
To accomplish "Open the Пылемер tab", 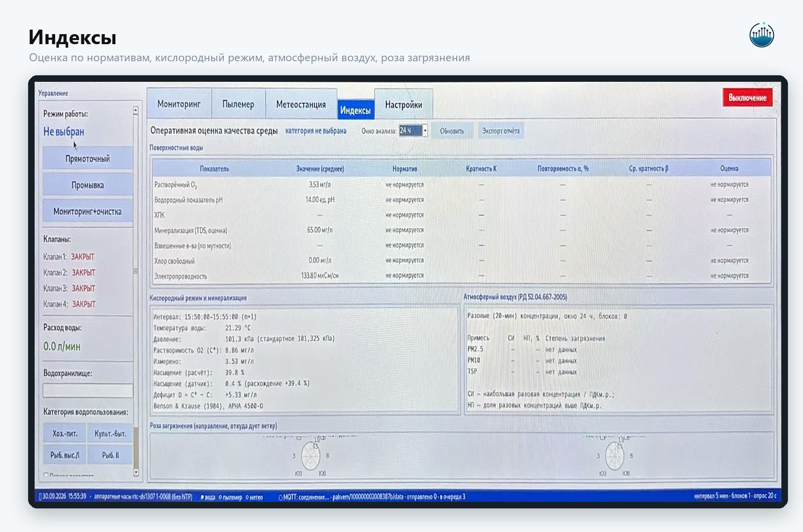I will (x=238, y=104).
